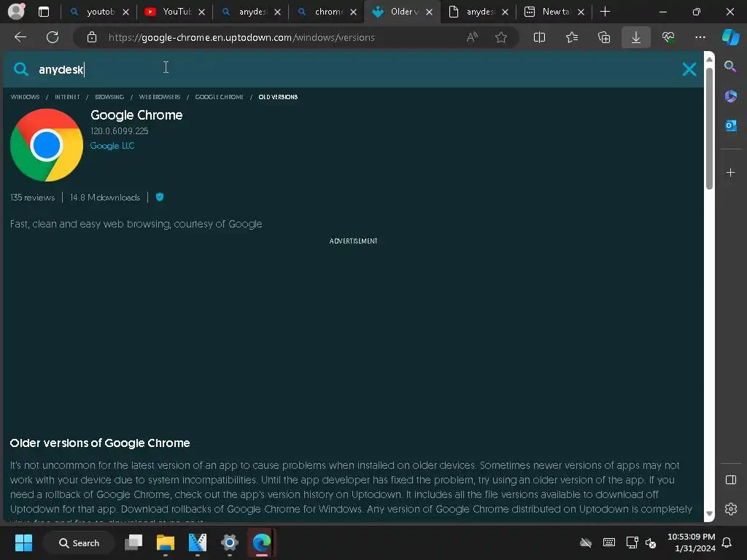Open a new tab with plus button
The width and height of the screenshot is (747, 560).
coord(605,12)
